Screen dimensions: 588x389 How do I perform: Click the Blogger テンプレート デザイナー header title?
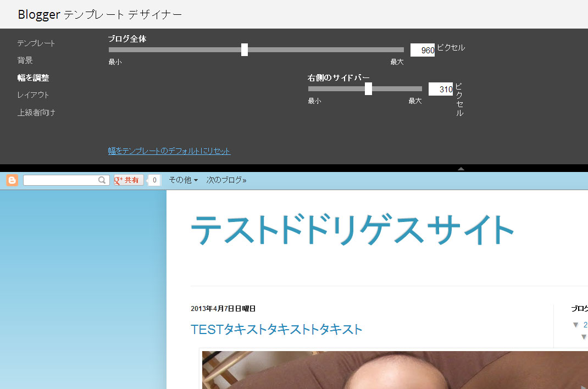[x=100, y=14]
